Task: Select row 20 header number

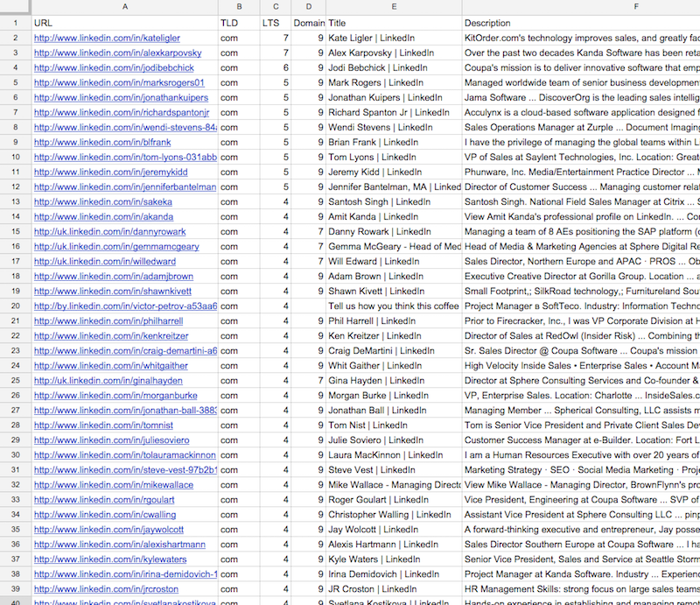Action: [x=16, y=306]
